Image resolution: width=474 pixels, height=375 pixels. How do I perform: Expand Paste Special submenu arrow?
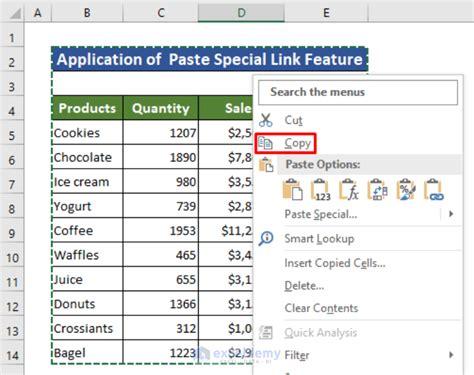click(x=451, y=214)
